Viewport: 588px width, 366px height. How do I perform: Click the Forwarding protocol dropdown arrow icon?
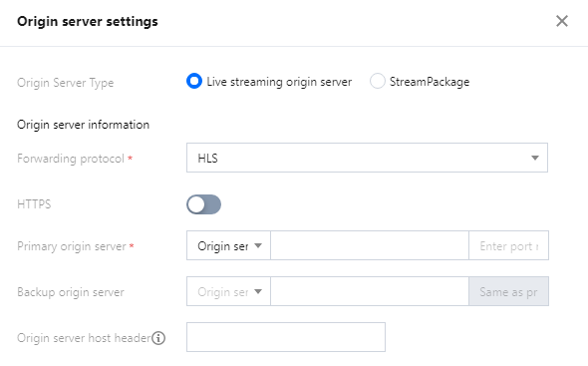535,158
